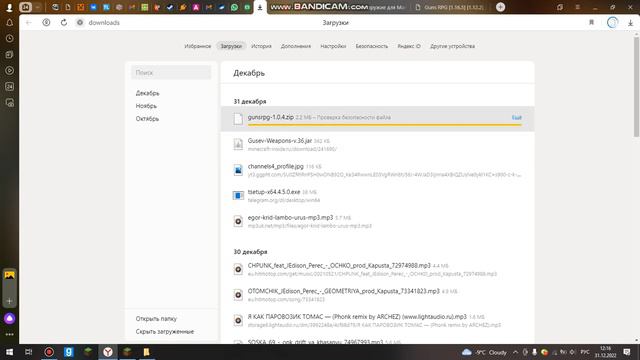
Task: Open the Дополнения tab
Action: (x=296, y=46)
